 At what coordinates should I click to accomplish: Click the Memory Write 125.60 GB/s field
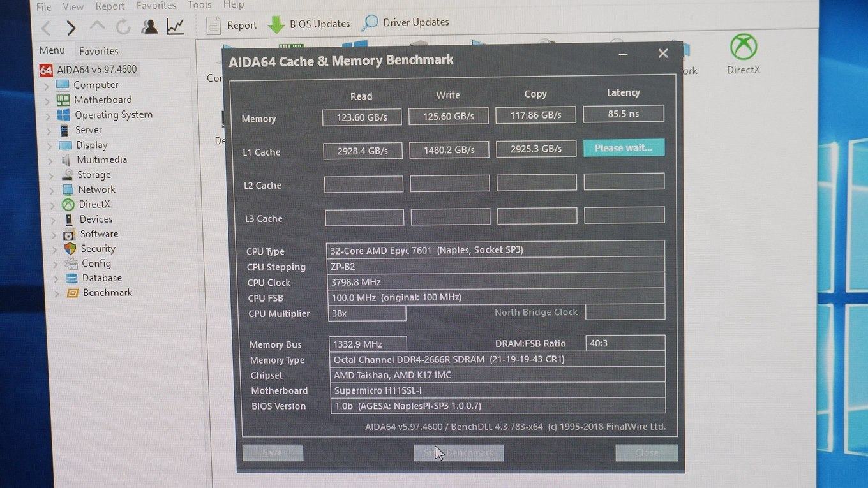(449, 115)
